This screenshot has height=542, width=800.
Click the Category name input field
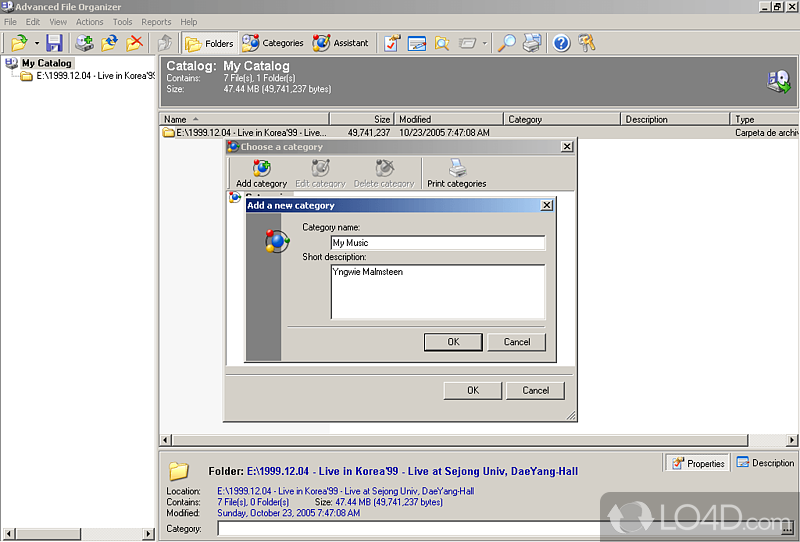point(438,243)
